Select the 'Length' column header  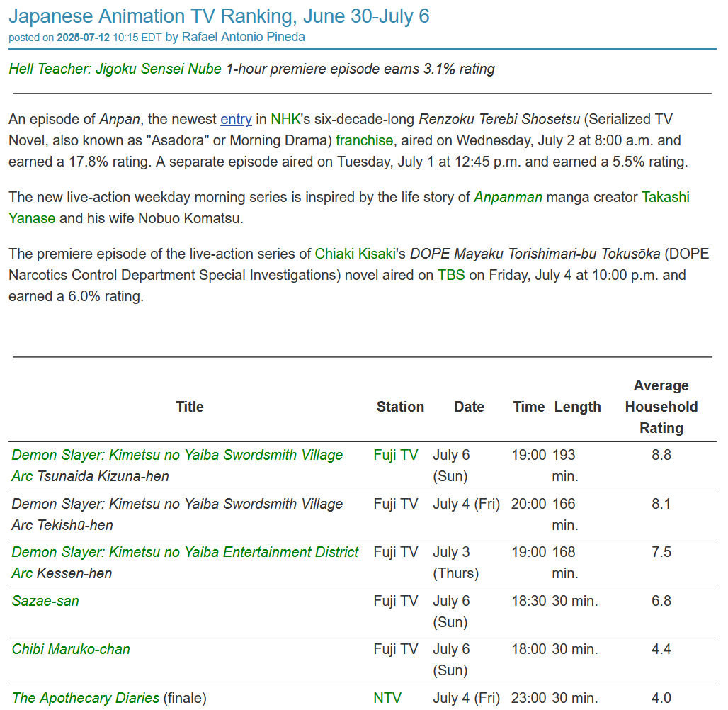[x=577, y=407]
